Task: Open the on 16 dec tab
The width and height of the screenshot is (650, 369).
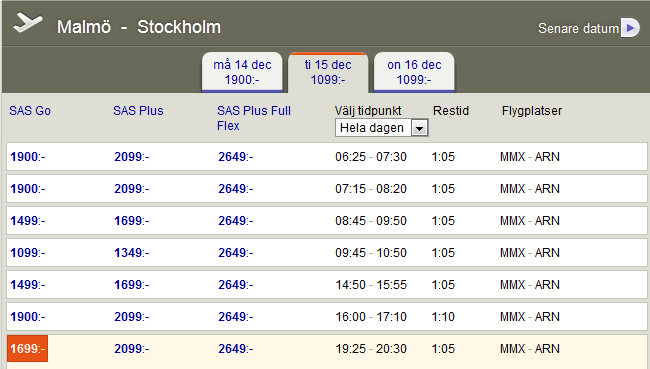Action: click(414, 72)
